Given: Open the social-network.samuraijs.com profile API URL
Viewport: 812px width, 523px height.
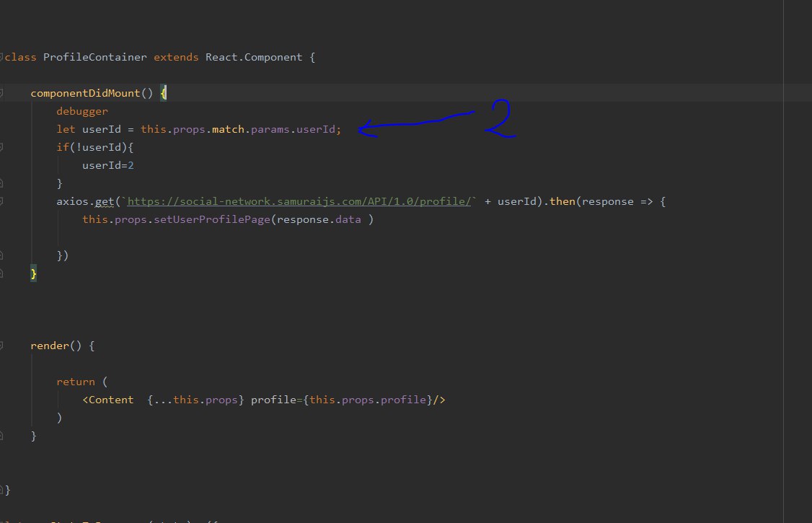Looking at the screenshot, I should 299,201.
